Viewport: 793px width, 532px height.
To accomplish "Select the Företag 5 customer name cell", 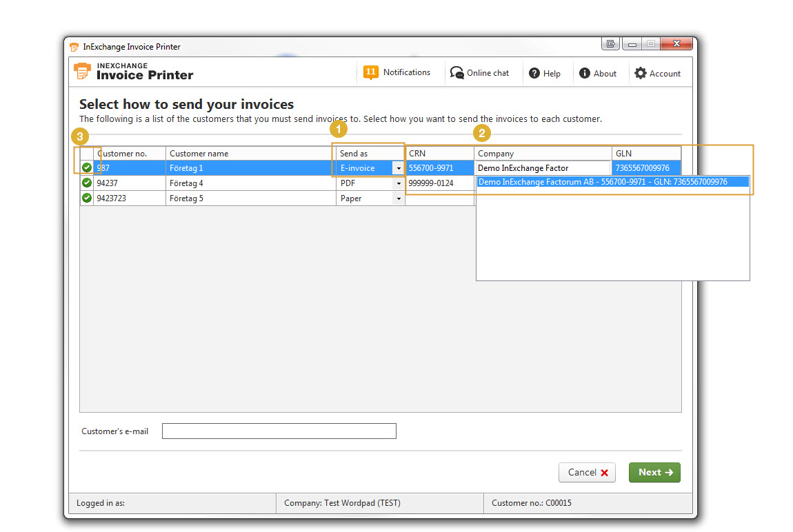I will coord(251,198).
